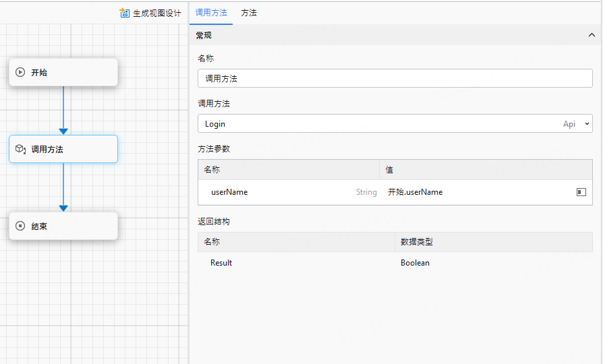The width and height of the screenshot is (603, 364).
Task: Click the Boolean data type cell
Action: pos(415,263)
